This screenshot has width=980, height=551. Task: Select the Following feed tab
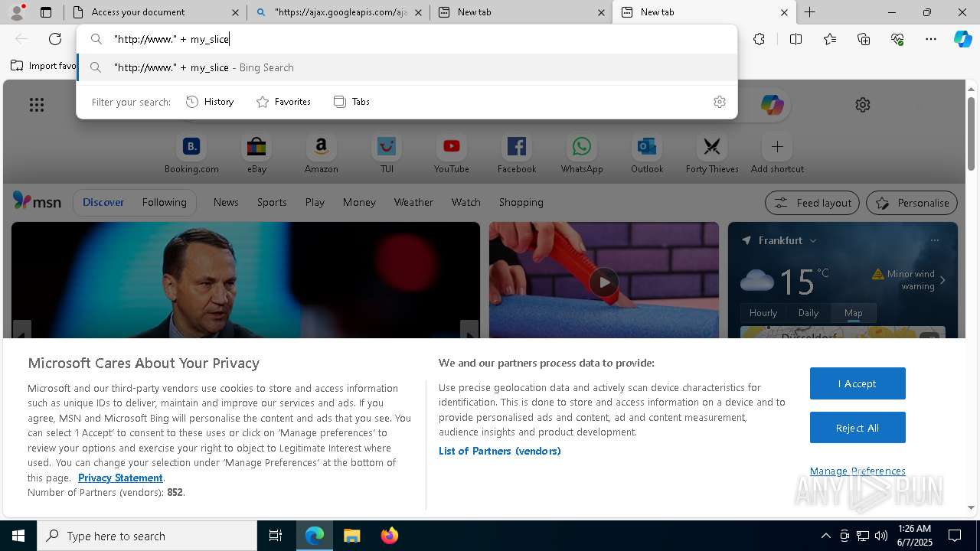[164, 202]
